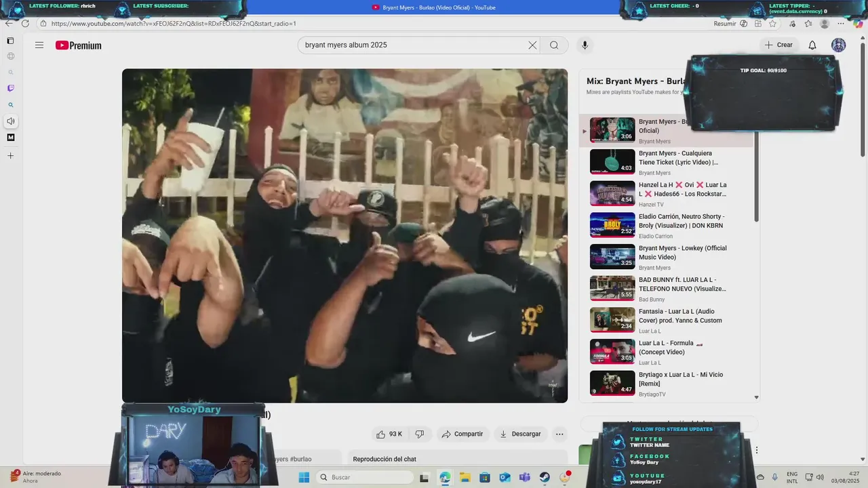Click the Compartir share button
Image resolution: width=868 pixels, height=488 pixels.
click(462, 434)
